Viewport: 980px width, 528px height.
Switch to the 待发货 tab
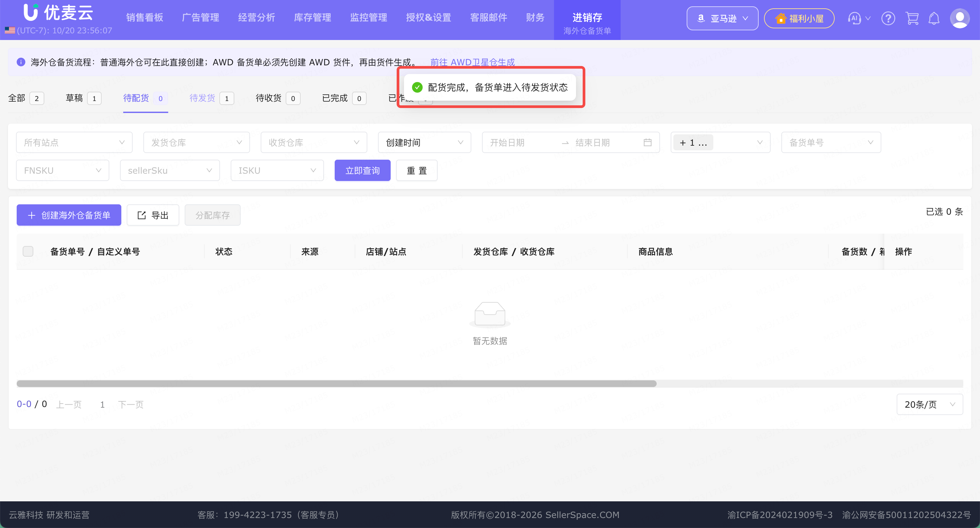212,98
